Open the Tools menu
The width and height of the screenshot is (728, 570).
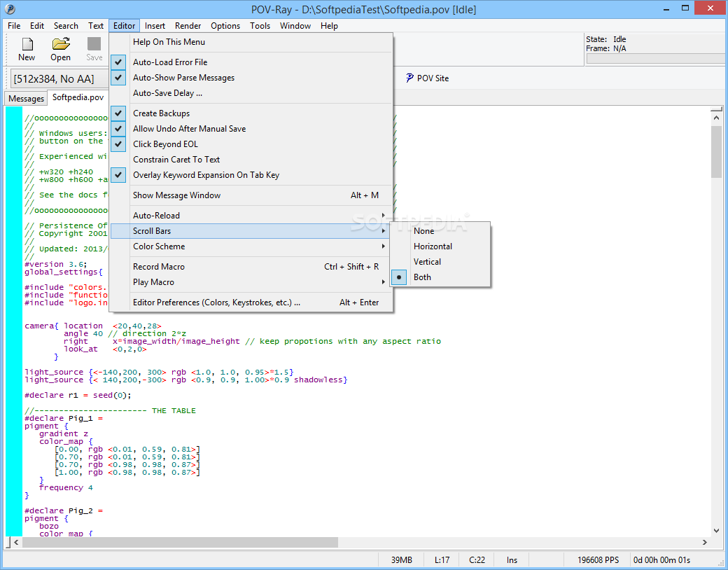click(260, 25)
